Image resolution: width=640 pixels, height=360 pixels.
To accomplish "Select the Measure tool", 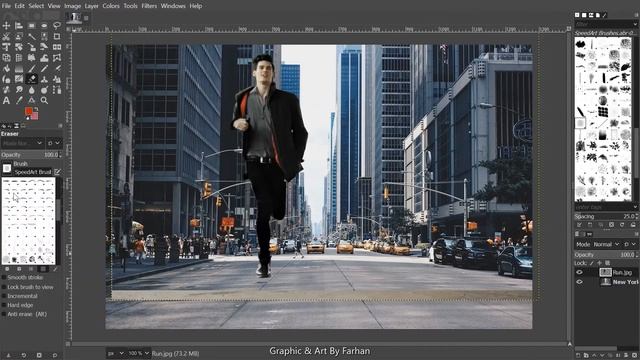I will 31,100.
